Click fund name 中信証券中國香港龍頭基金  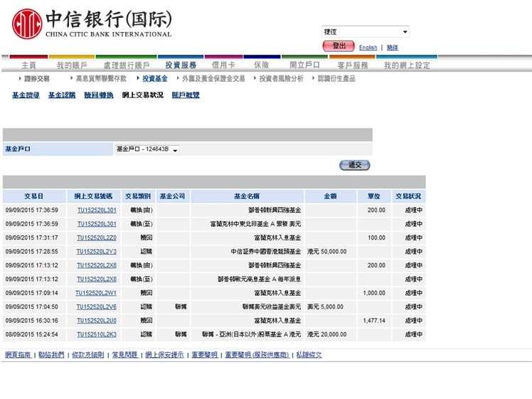coord(266,252)
